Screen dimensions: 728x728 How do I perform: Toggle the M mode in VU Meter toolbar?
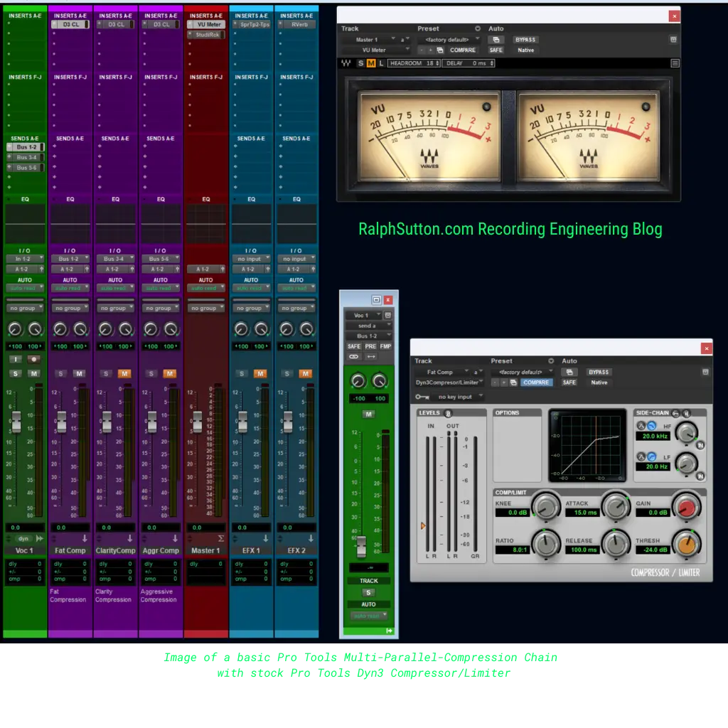pyautogui.click(x=371, y=63)
